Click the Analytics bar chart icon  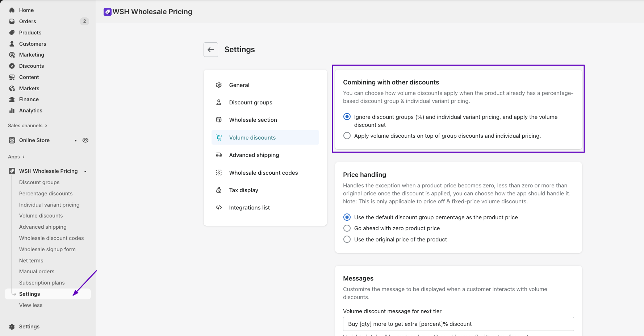click(x=12, y=111)
